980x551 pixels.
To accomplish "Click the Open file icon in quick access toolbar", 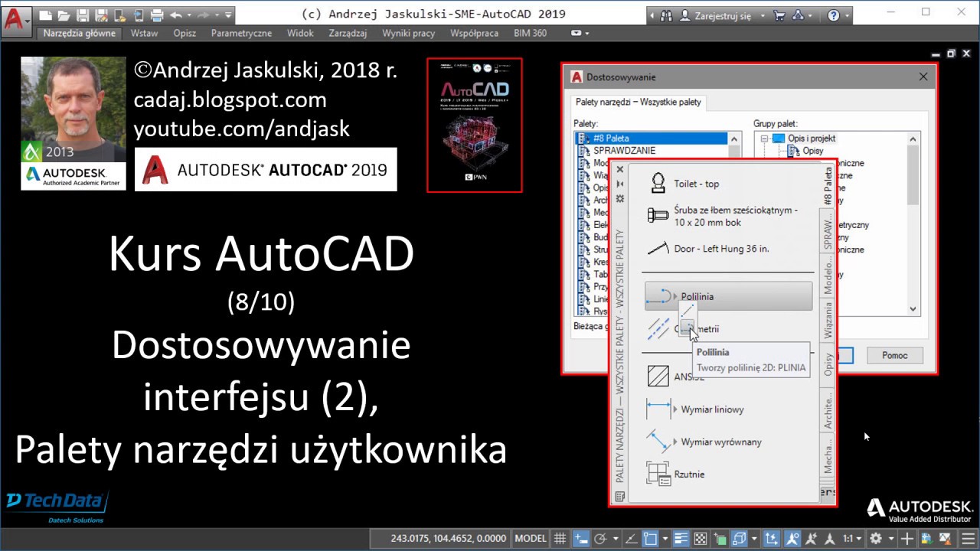I will 64,15.
